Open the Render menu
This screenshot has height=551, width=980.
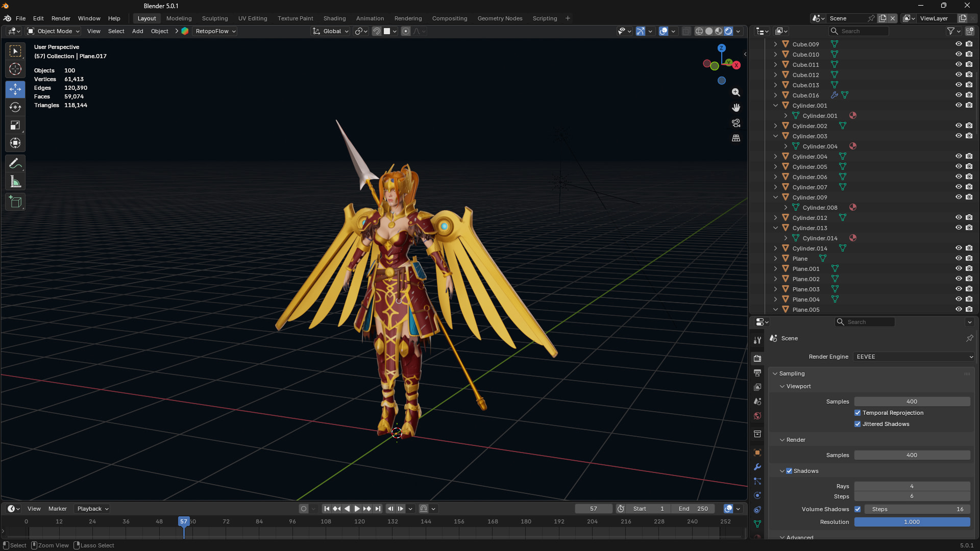tap(61, 18)
